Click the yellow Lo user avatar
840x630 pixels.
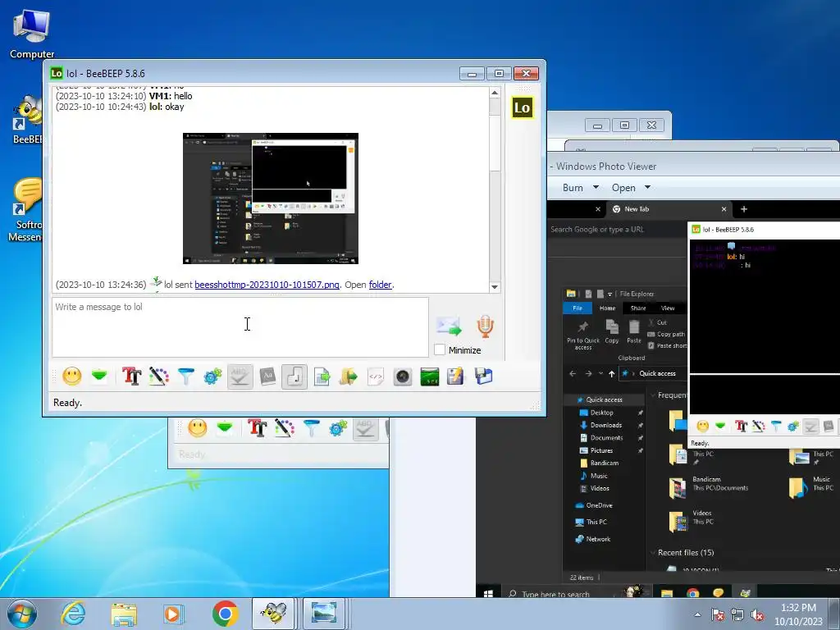tap(522, 107)
